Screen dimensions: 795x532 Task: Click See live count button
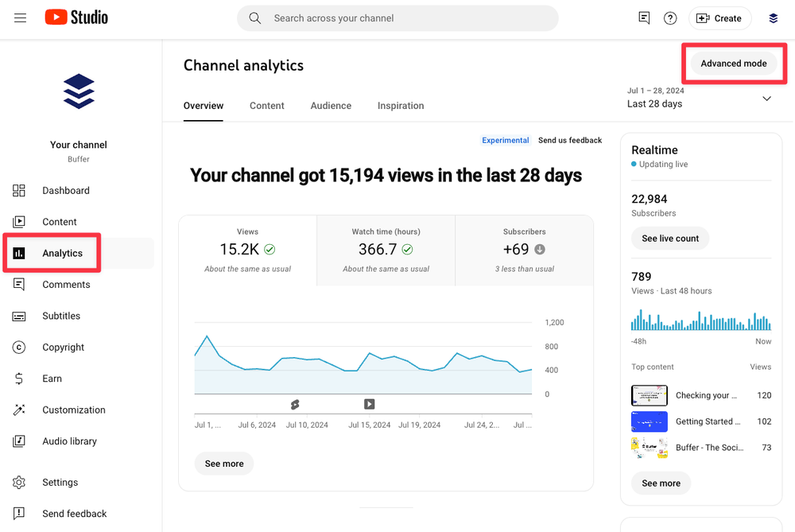click(670, 238)
